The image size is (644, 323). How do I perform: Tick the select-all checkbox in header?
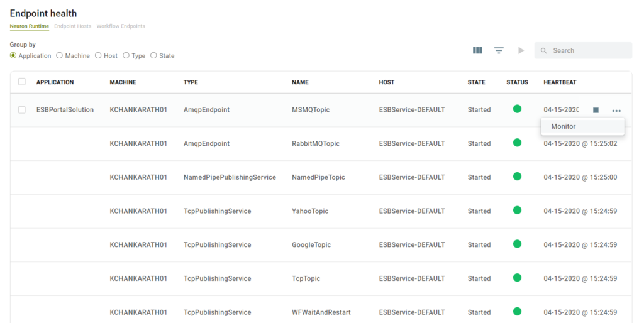[22, 82]
